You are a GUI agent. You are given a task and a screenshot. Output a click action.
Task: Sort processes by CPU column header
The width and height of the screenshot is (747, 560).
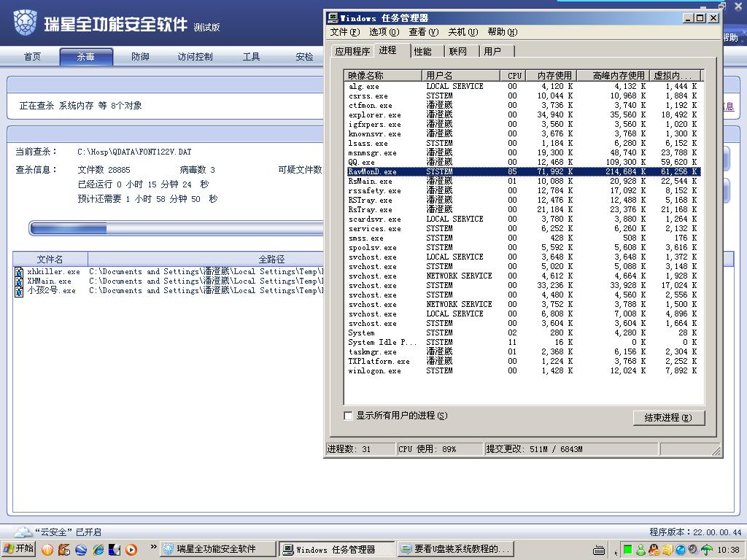click(x=514, y=76)
